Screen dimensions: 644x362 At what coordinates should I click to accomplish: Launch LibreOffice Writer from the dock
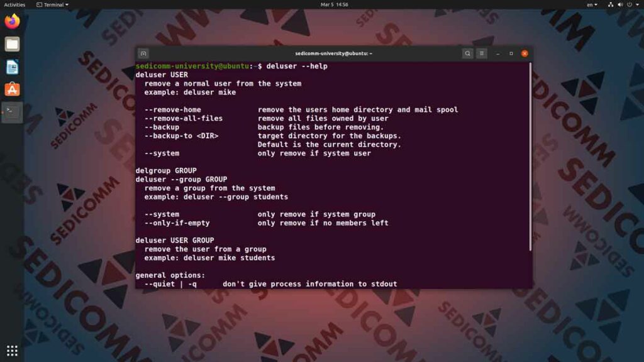(12, 67)
